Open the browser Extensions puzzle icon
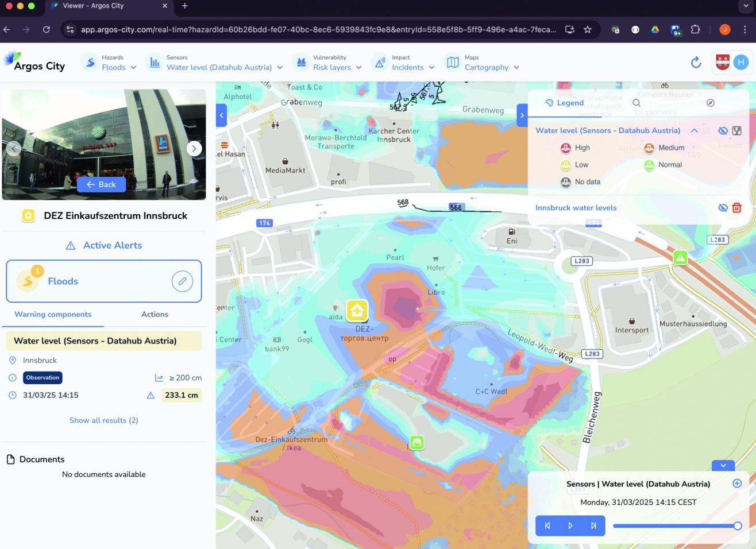Viewport: 756px width, 549px height. [695, 29]
